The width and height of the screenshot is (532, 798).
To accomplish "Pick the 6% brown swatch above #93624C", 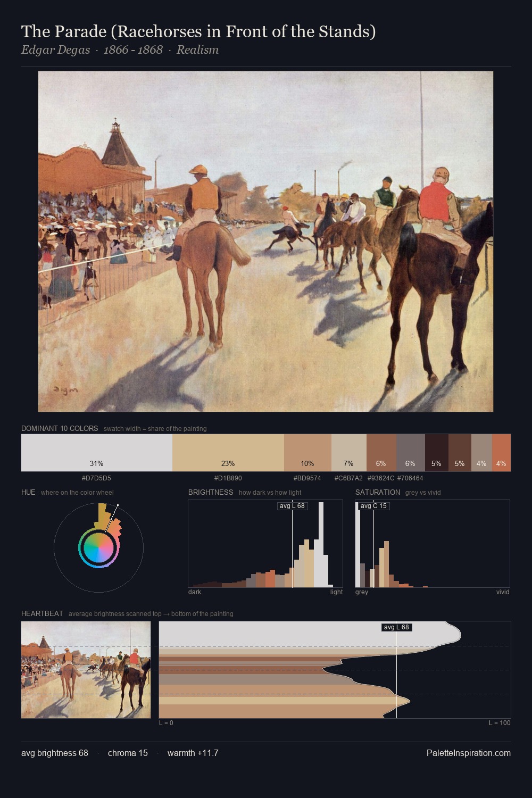I will pos(381,453).
